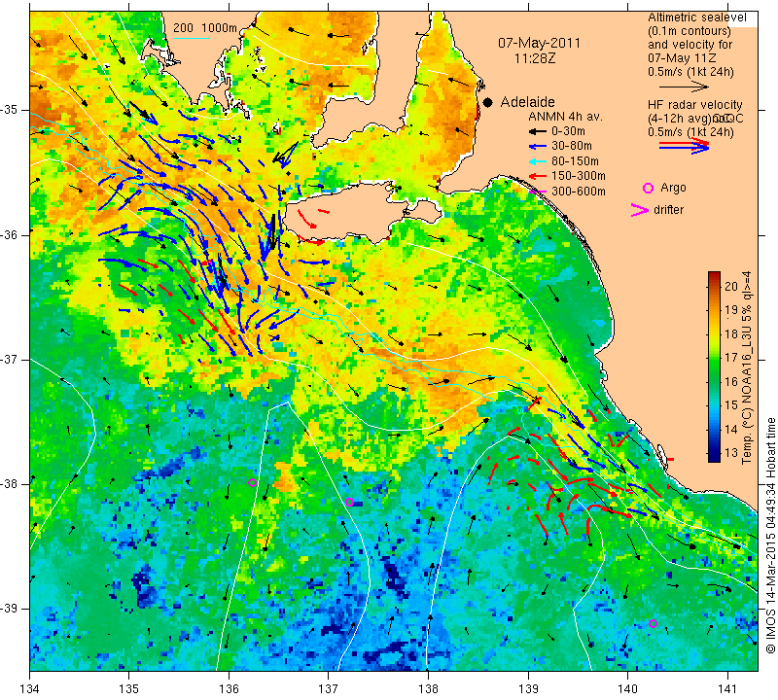Click the "30-80m" depth label

point(572,147)
